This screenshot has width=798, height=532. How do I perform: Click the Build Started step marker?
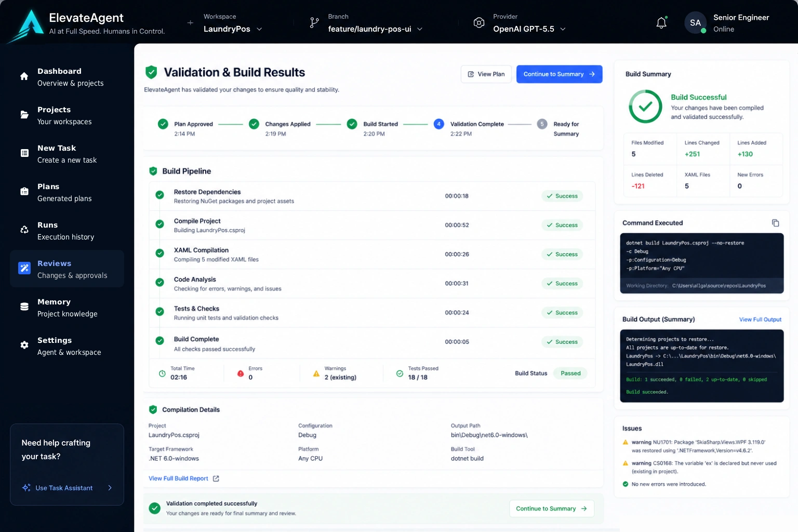pos(352,124)
